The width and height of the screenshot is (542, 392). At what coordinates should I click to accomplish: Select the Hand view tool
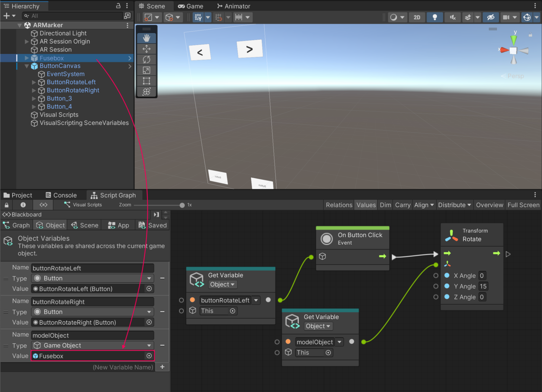146,38
